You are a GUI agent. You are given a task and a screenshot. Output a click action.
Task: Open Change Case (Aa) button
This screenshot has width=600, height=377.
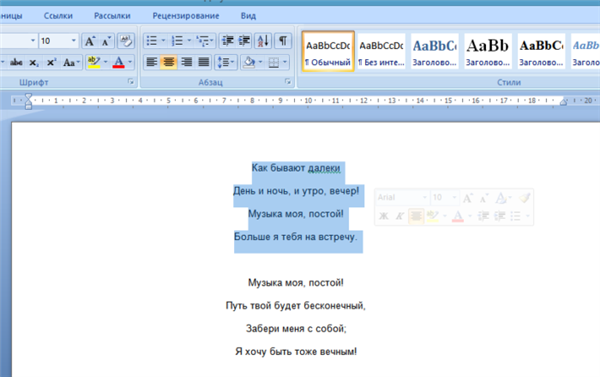pos(71,62)
